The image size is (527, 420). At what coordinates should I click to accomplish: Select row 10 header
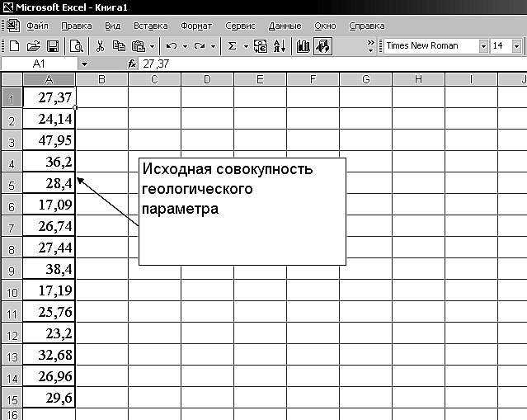pyautogui.click(x=12, y=290)
